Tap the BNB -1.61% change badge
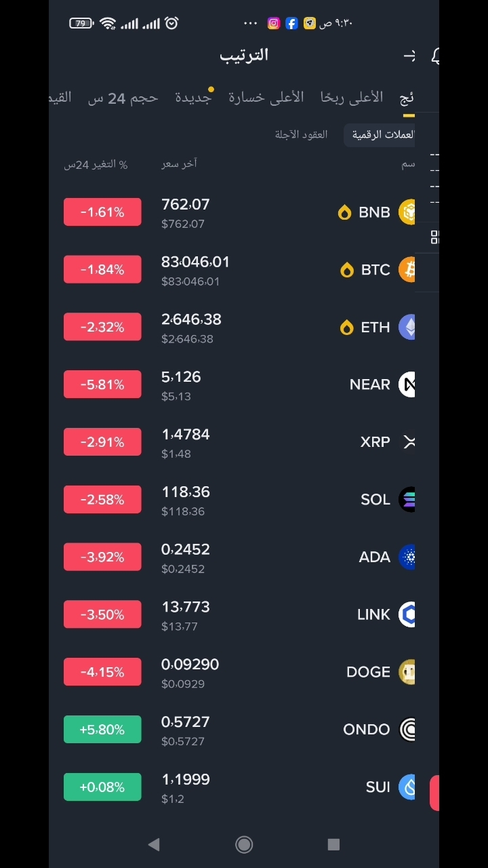The width and height of the screenshot is (488, 868). coord(102,212)
